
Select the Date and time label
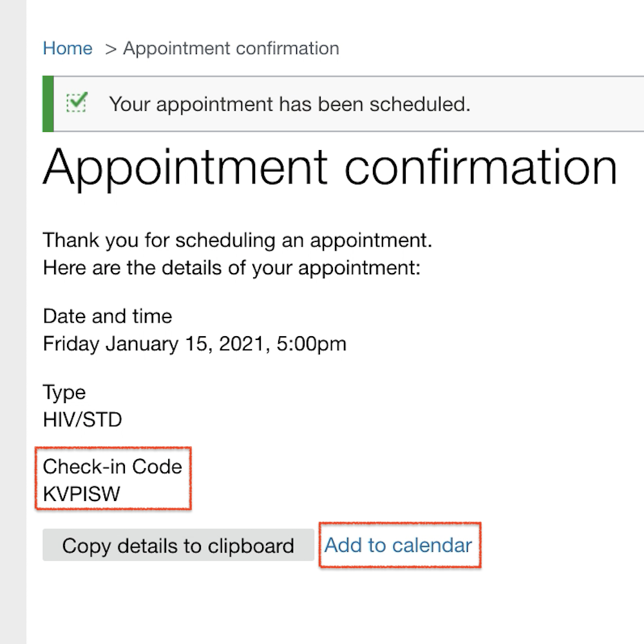108,316
